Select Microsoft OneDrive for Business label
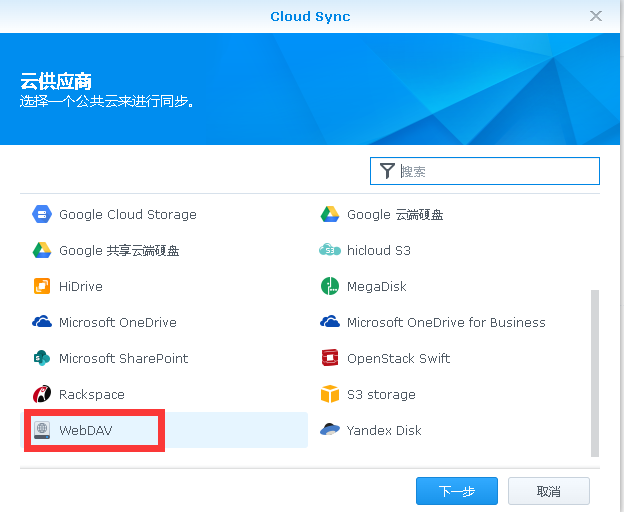This screenshot has width=624, height=512. (446, 322)
